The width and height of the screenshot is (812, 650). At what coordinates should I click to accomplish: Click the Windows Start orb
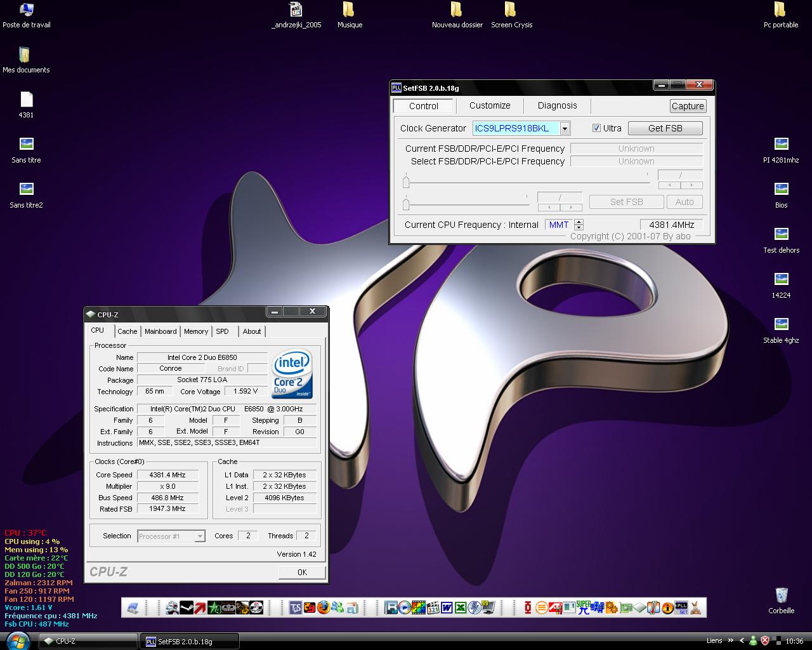pos(18,641)
